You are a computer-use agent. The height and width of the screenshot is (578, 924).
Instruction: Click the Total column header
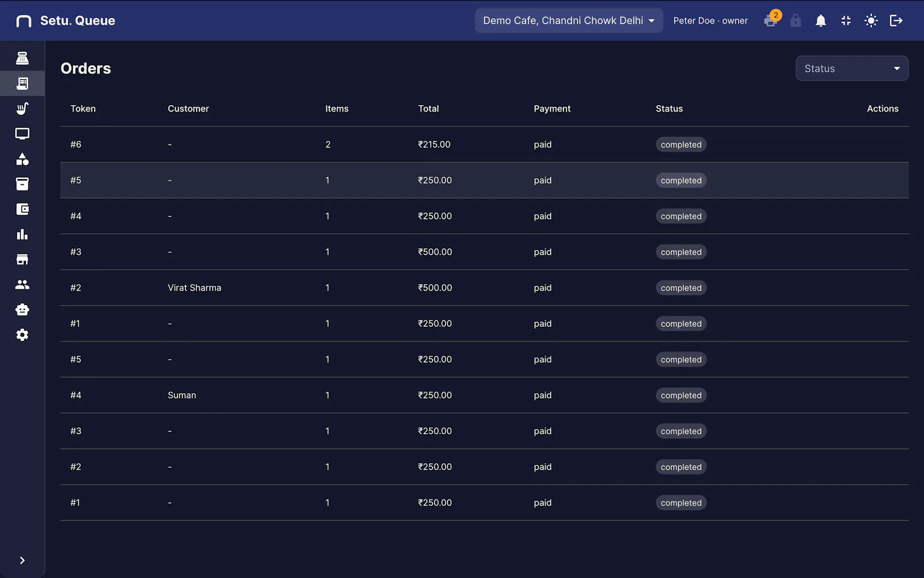point(429,109)
